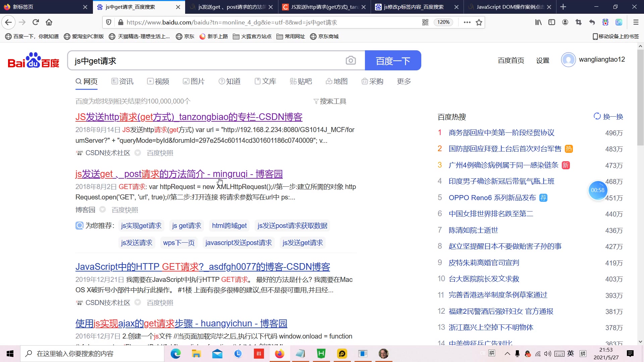Click volume speaker icon in tray
The image size is (644, 362).
pos(548,354)
